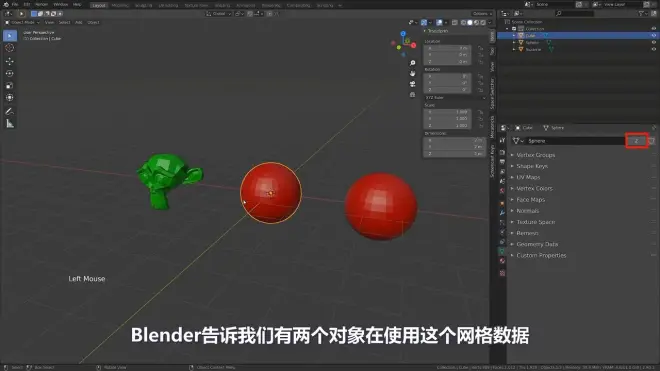660x371 pixels.
Task: Switch to the Layout workspace tab
Action: click(99, 5)
